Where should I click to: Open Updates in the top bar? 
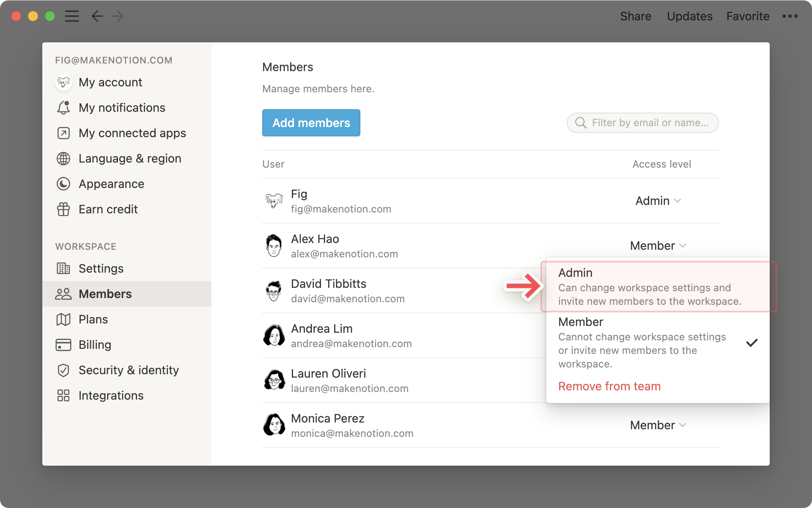pyautogui.click(x=689, y=16)
